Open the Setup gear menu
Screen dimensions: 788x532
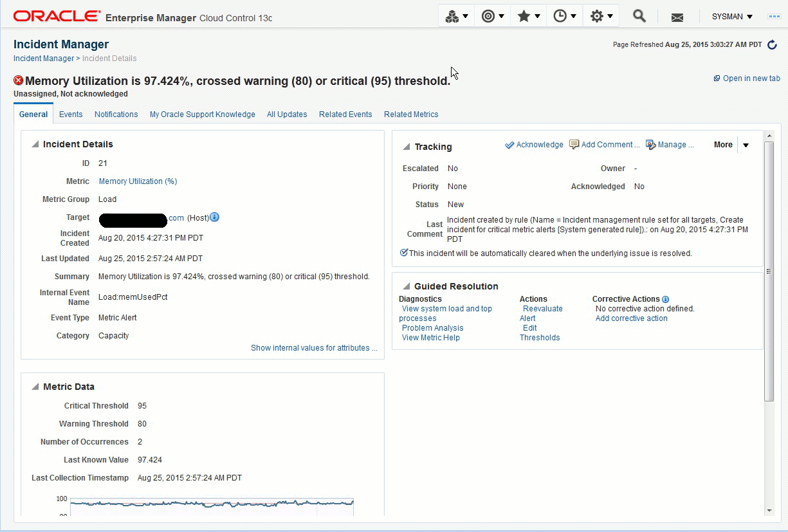(601, 17)
